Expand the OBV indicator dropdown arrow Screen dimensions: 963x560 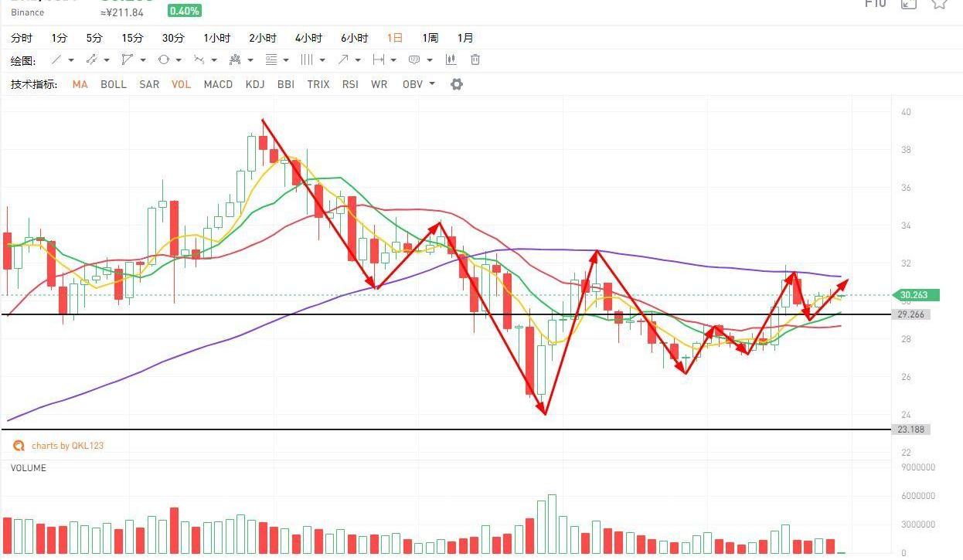pyautogui.click(x=432, y=84)
